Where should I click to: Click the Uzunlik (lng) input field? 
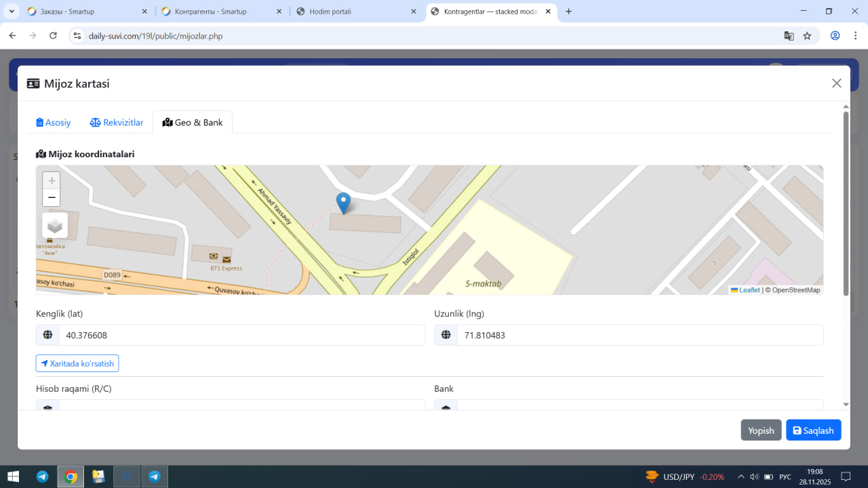(639, 335)
